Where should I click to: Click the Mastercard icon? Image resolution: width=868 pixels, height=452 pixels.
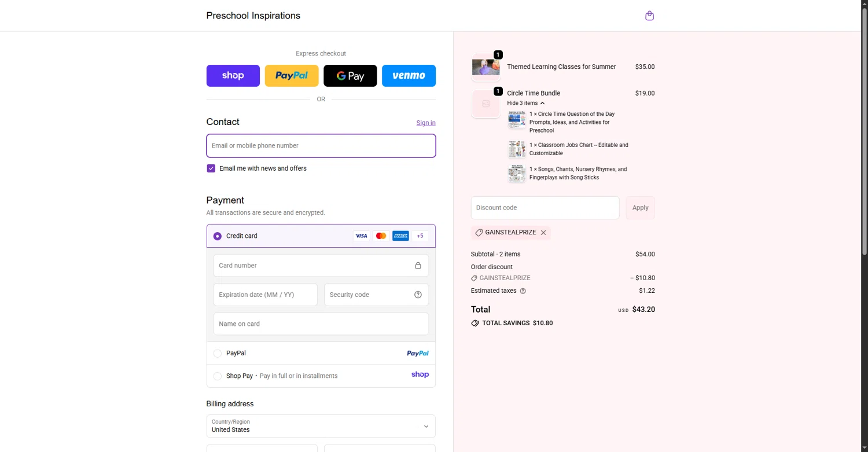[x=381, y=236]
